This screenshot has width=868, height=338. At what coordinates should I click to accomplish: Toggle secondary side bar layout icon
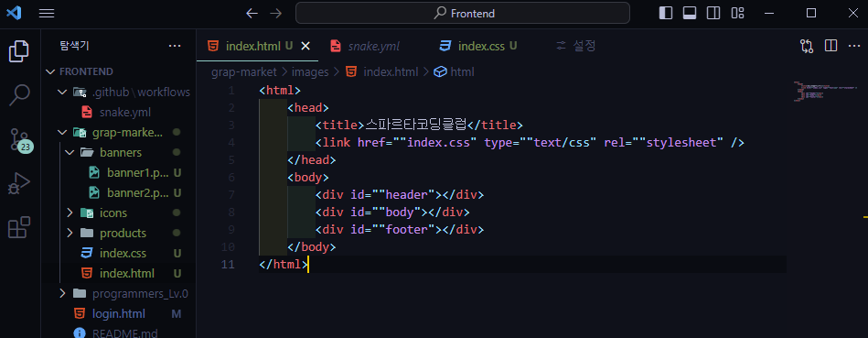(x=713, y=14)
